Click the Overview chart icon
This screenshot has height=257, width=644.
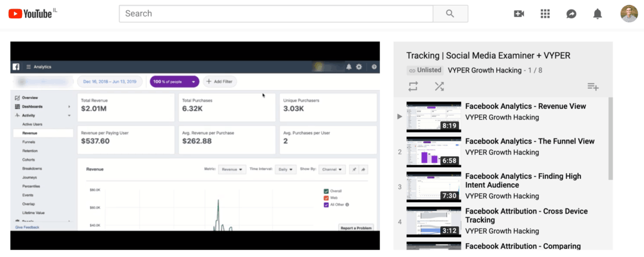click(17, 98)
